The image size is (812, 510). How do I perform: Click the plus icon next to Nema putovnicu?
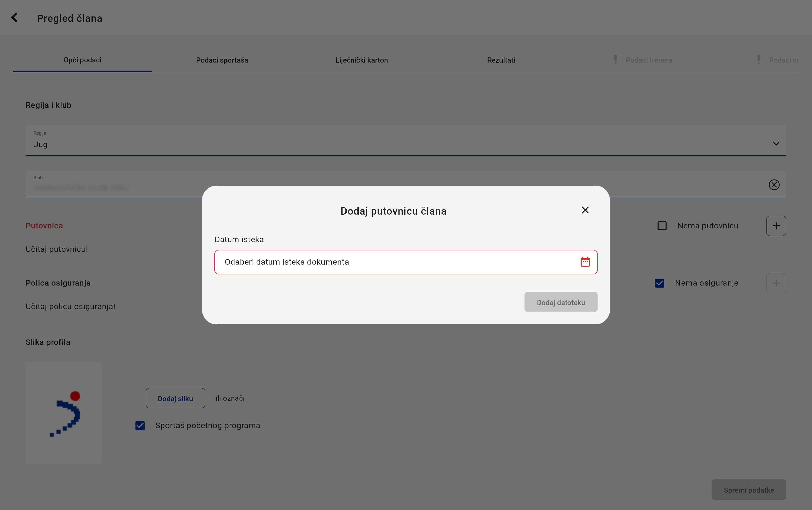[x=776, y=226]
